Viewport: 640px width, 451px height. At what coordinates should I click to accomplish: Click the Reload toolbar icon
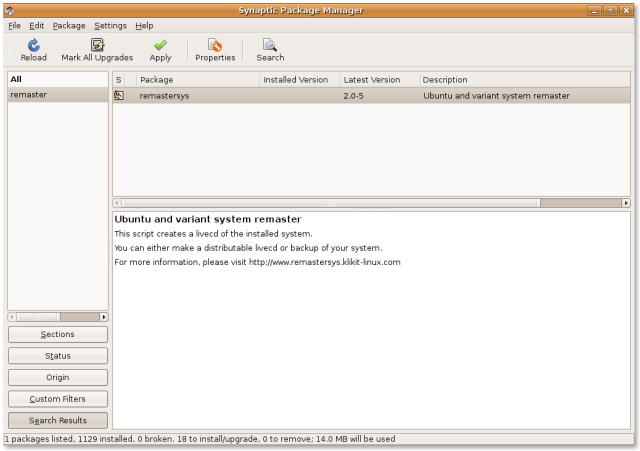pyautogui.click(x=33, y=46)
